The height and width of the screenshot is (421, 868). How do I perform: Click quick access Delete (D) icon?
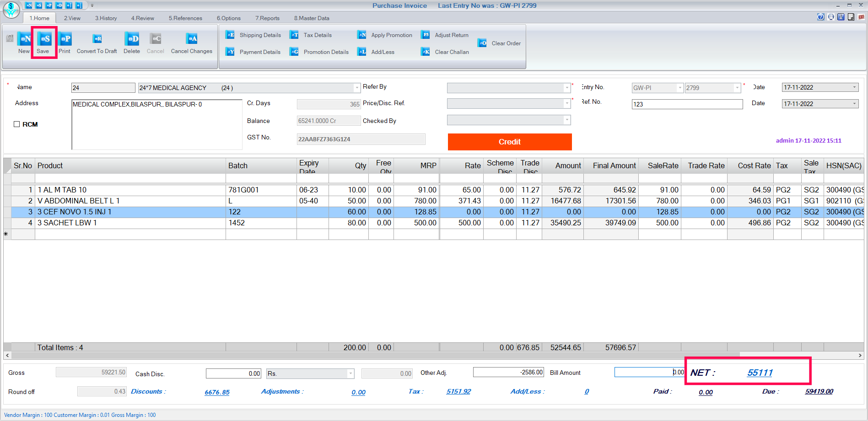tap(59, 5)
